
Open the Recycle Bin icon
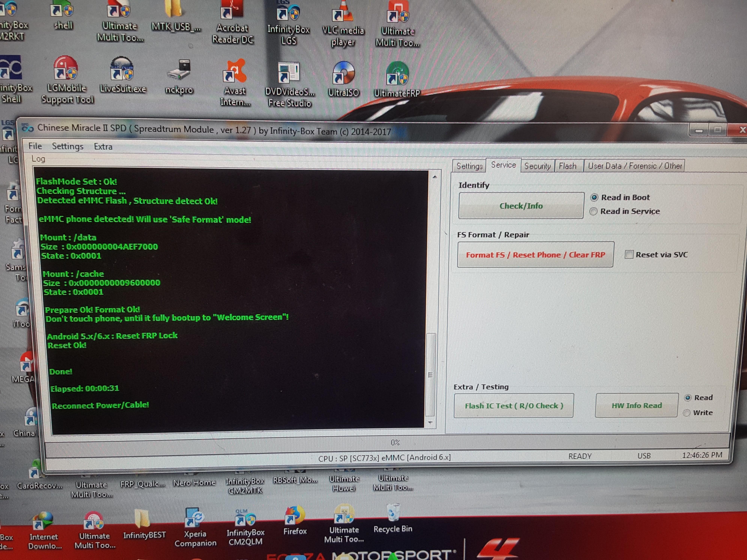point(393,518)
